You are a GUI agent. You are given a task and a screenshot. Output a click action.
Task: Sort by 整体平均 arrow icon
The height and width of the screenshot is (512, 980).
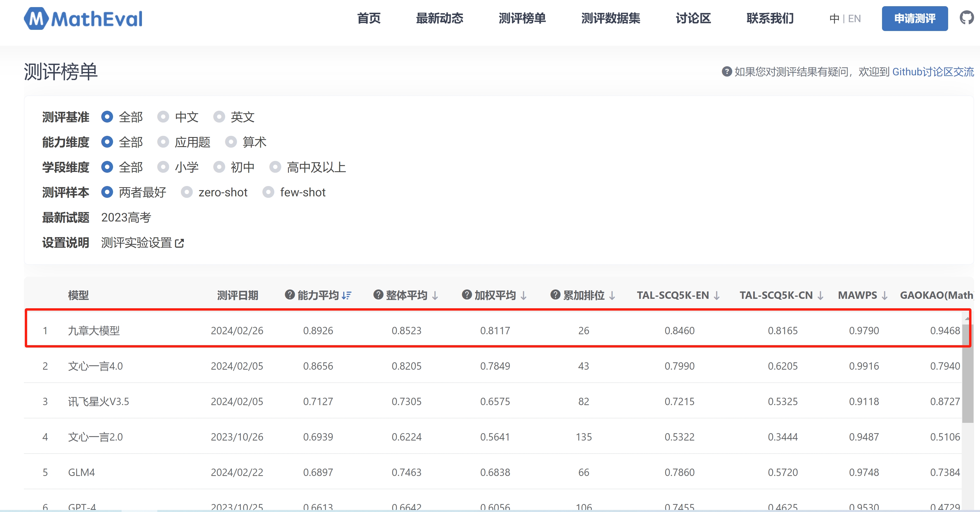435,295
